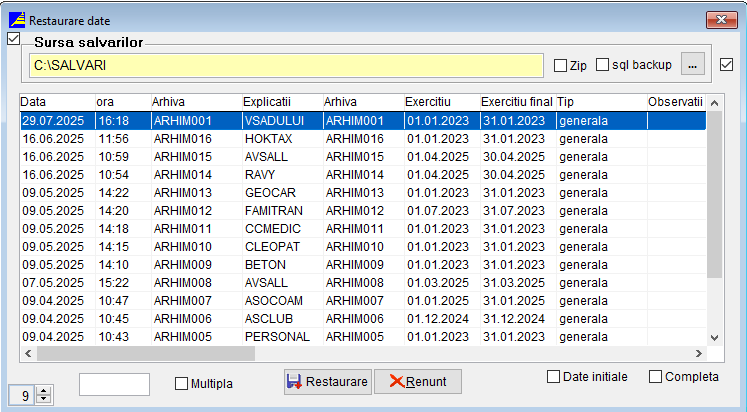This screenshot has width=747, height=412.
Task: Select the PERSONAL row
Action: click(363, 337)
